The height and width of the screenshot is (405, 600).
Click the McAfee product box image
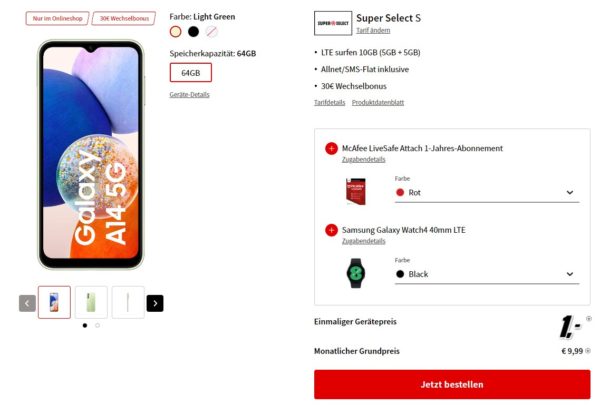point(355,191)
